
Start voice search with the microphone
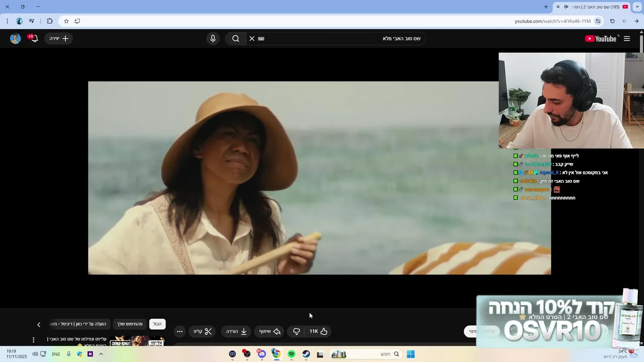point(213,39)
